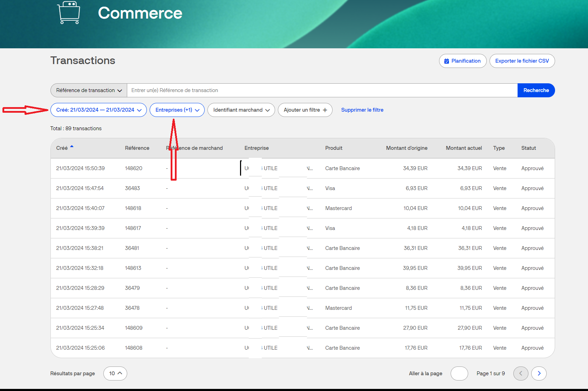Change results per page from 10
This screenshot has width=588, height=391.
pyautogui.click(x=115, y=373)
